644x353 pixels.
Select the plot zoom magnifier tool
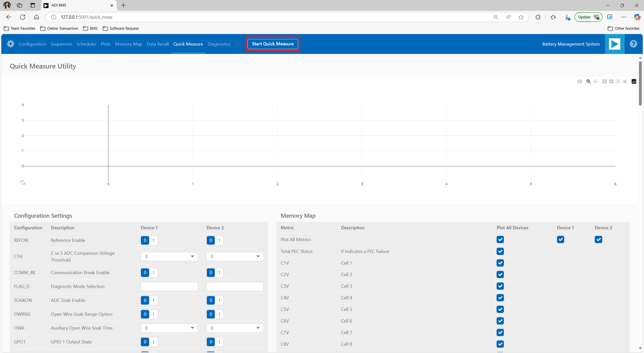pos(589,82)
